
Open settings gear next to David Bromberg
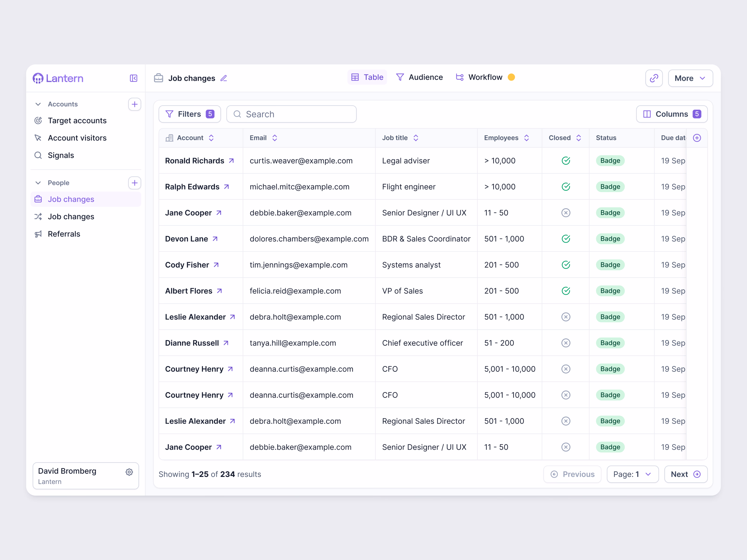click(x=129, y=472)
